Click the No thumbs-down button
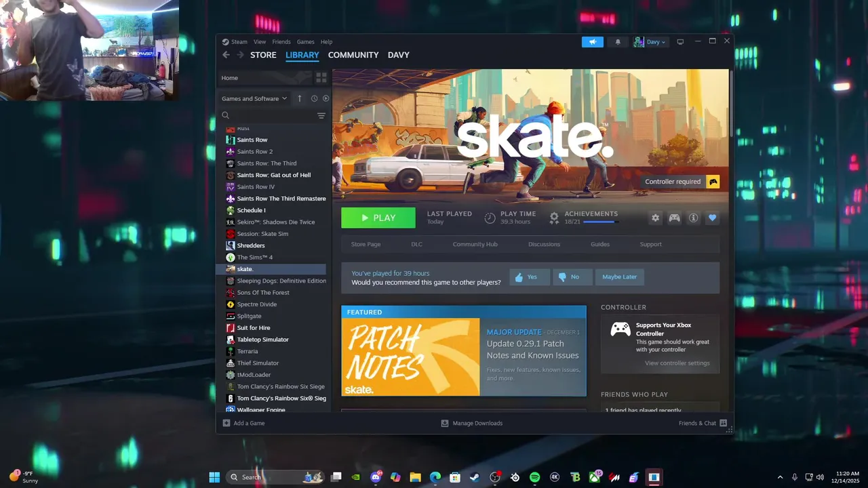Image resolution: width=868 pixels, height=488 pixels. (x=572, y=277)
